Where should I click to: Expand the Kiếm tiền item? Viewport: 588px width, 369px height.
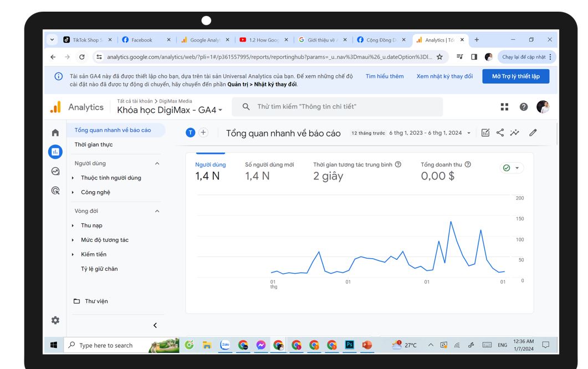[73, 254]
